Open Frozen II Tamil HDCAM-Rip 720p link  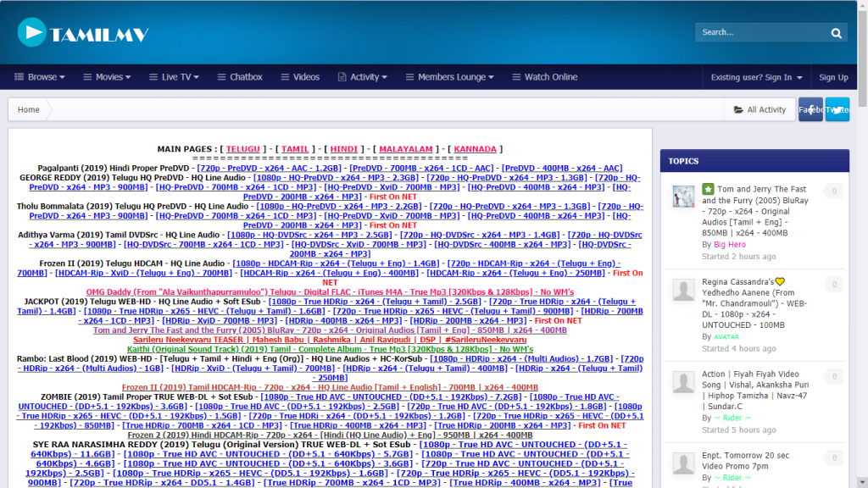tap(330, 387)
